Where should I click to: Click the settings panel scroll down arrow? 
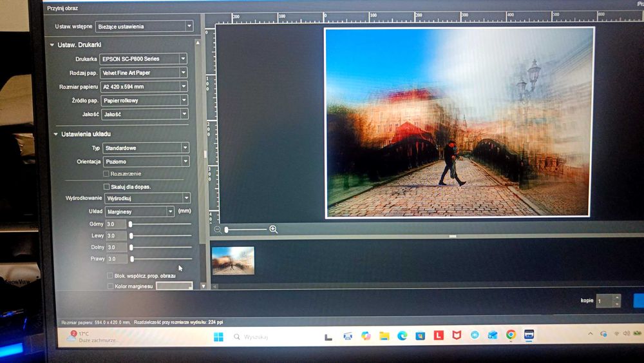204,286
